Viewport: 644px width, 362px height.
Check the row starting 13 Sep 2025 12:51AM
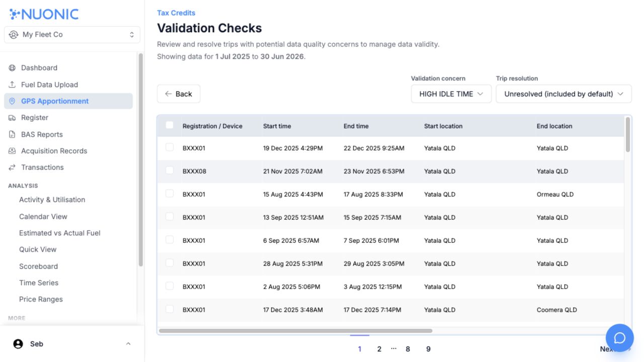click(x=170, y=217)
